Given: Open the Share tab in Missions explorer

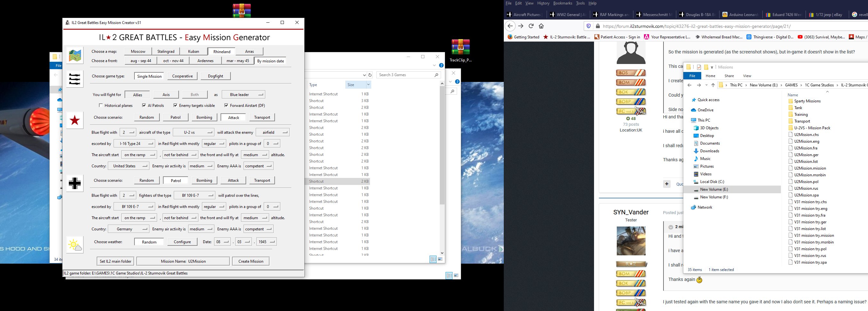Looking at the screenshot, I should (x=729, y=76).
